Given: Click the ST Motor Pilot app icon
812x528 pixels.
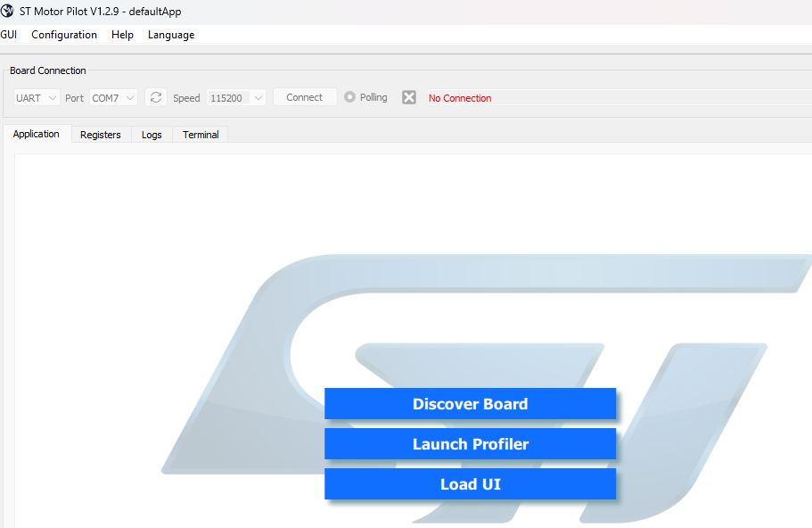Looking at the screenshot, I should point(7,11).
